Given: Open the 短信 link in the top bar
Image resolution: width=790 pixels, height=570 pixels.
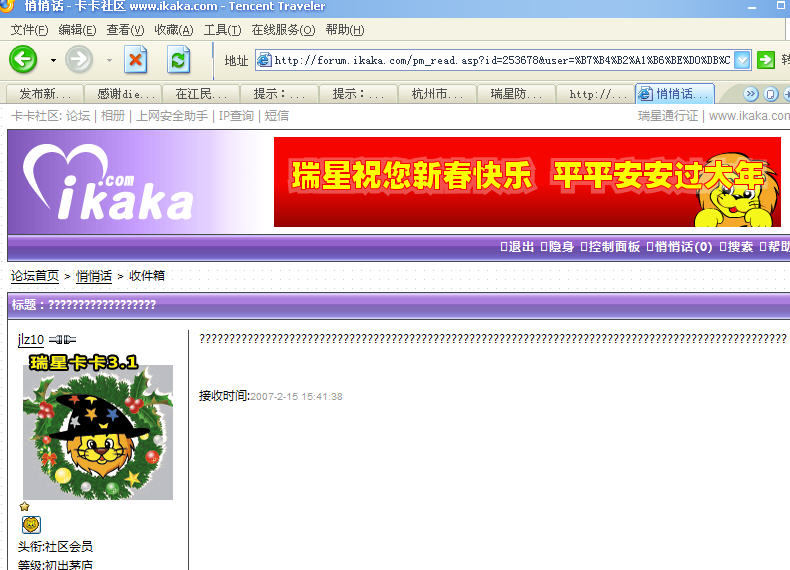Looking at the screenshot, I should click(x=277, y=116).
